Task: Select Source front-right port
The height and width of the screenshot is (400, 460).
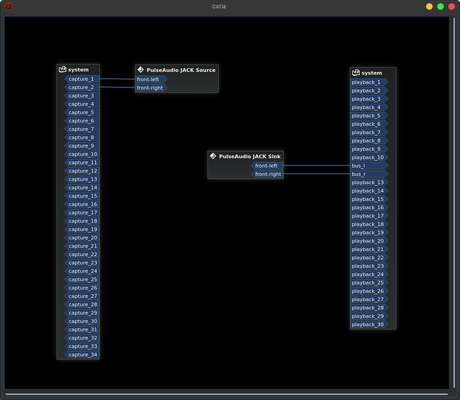Action: [151, 88]
